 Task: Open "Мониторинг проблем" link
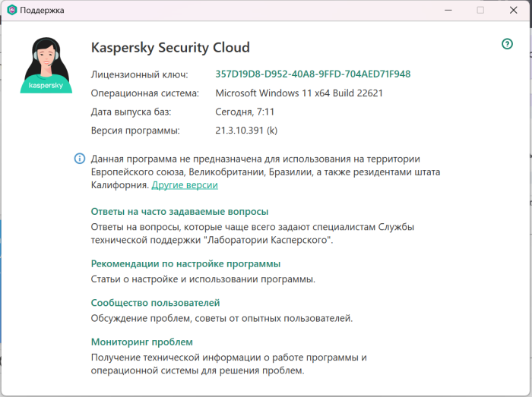142,342
